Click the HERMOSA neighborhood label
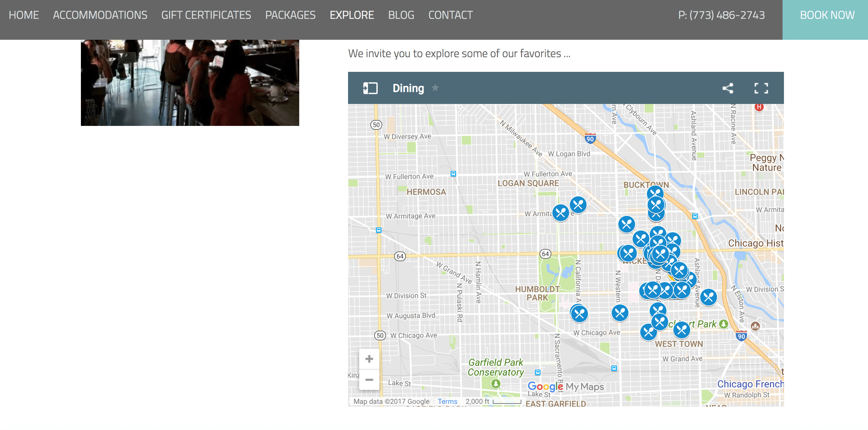 pos(426,192)
